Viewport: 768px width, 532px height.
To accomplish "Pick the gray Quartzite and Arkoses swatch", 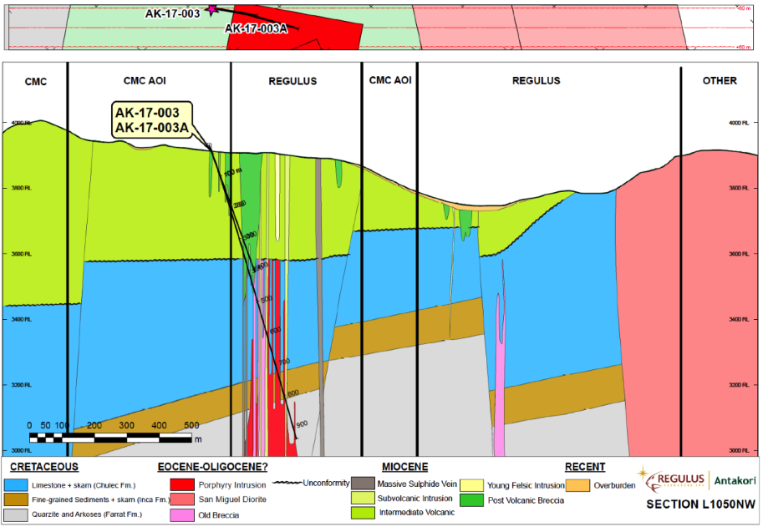I will tap(13, 514).
